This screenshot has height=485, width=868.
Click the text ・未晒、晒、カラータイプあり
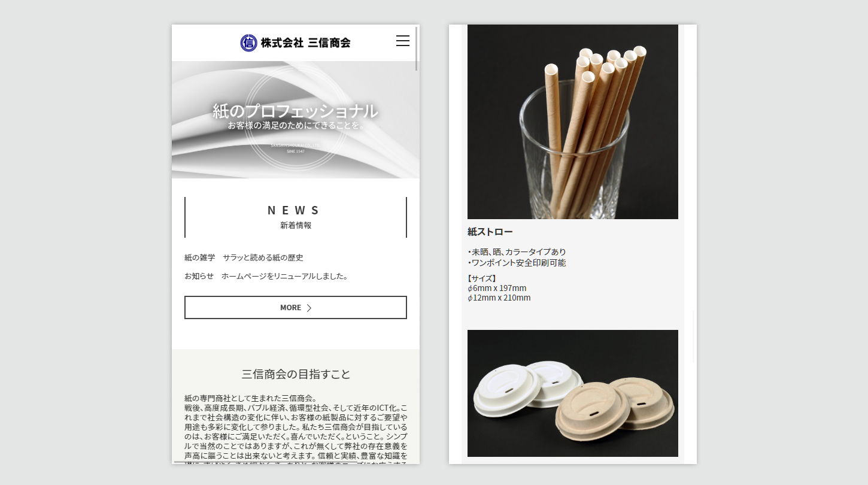(517, 252)
